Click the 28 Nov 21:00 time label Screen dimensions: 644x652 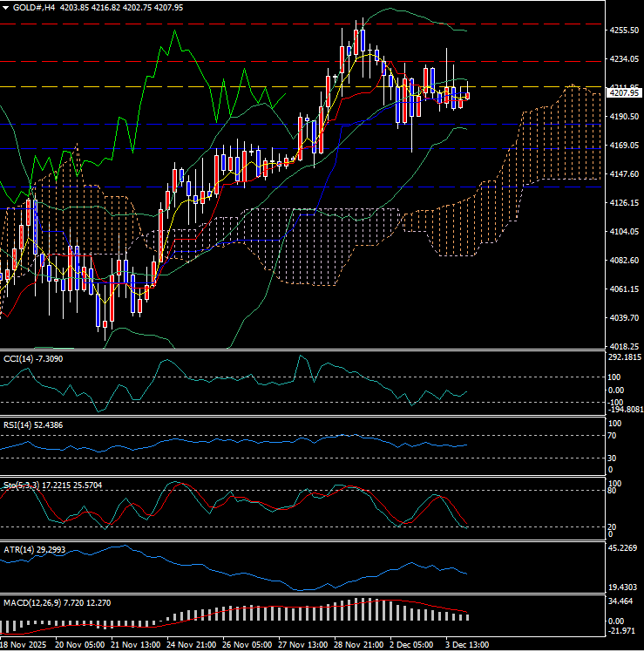coord(360,645)
